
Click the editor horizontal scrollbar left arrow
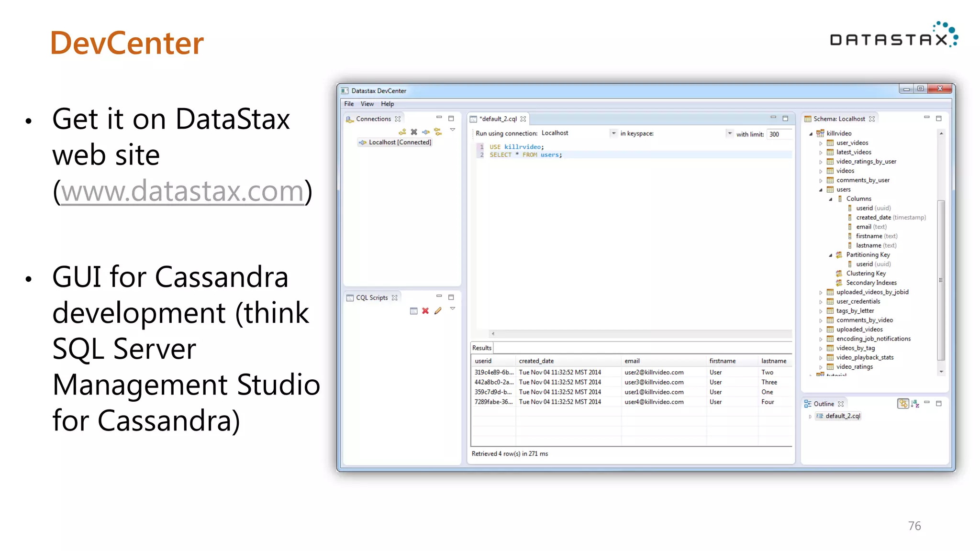(x=493, y=334)
